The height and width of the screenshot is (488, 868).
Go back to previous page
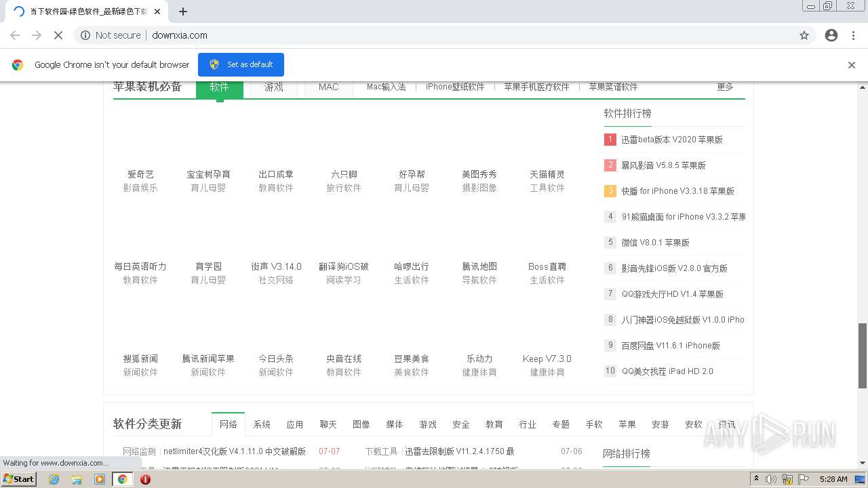tap(15, 35)
